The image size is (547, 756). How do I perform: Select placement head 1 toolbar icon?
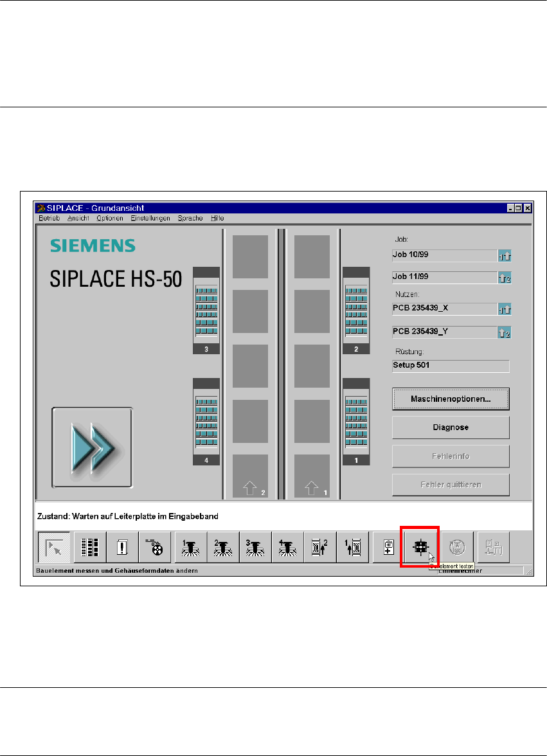(191, 547)
